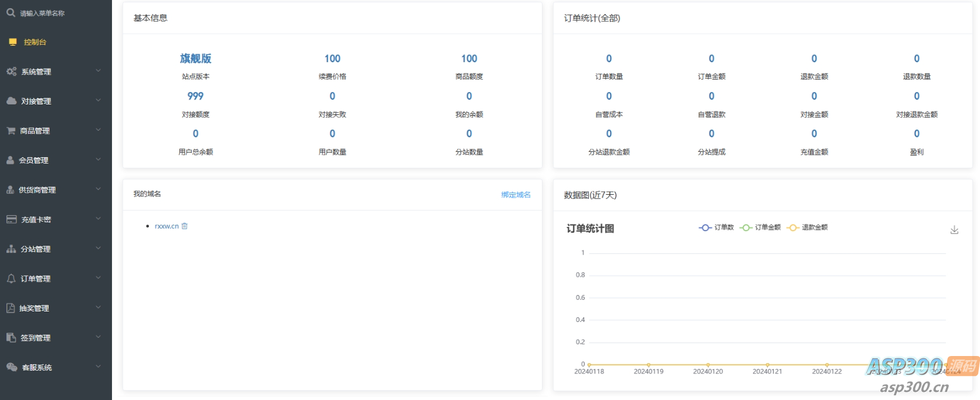Viewport: 980px width, 400px height.
Task: Click the 订单数量 label
Action: [x=609, y=77]
